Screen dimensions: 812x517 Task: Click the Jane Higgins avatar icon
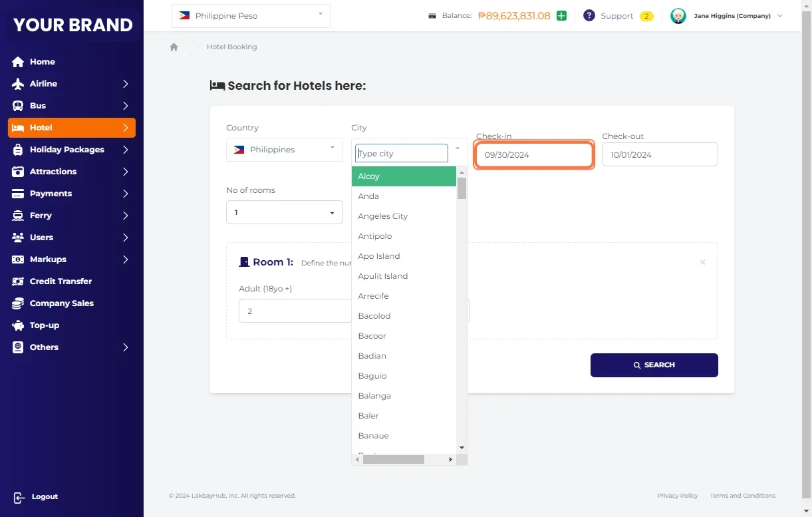pyautogui.click(x=678, y=16)
